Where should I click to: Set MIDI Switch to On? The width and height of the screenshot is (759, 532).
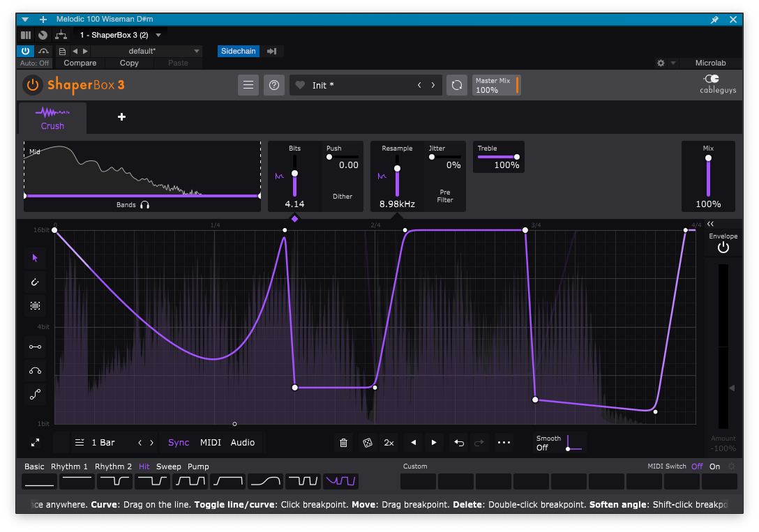tap(715, 466)
